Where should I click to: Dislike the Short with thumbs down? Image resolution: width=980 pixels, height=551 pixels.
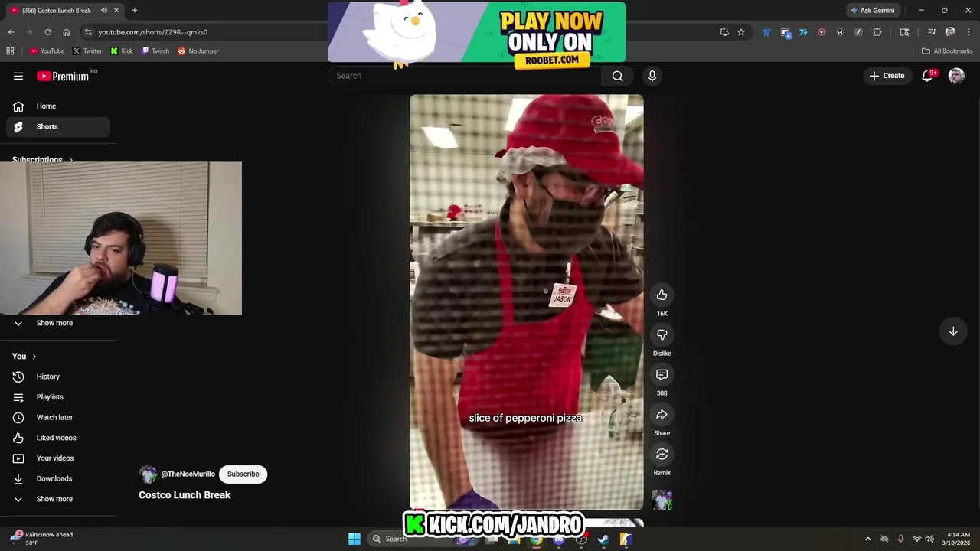pyautogui.click(x=662, y=334)
